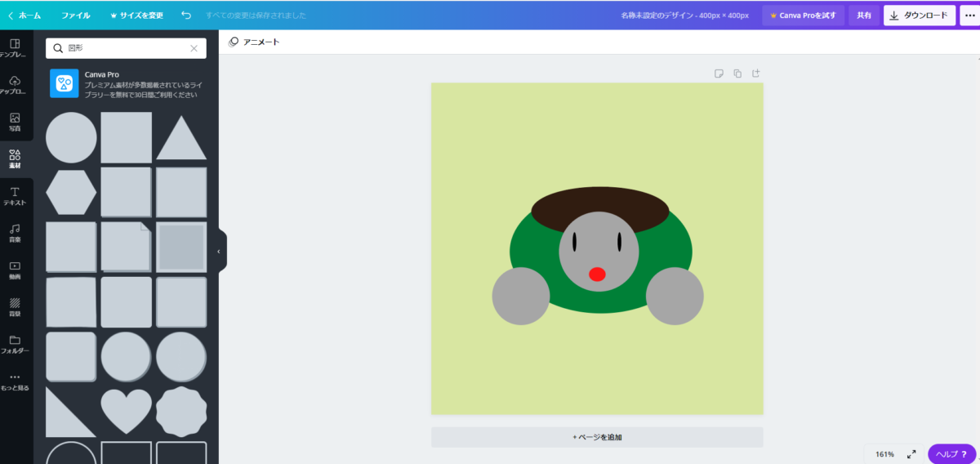Screen dimensions: 980x464
Task: Insert the heart shape
Action: 126,412
